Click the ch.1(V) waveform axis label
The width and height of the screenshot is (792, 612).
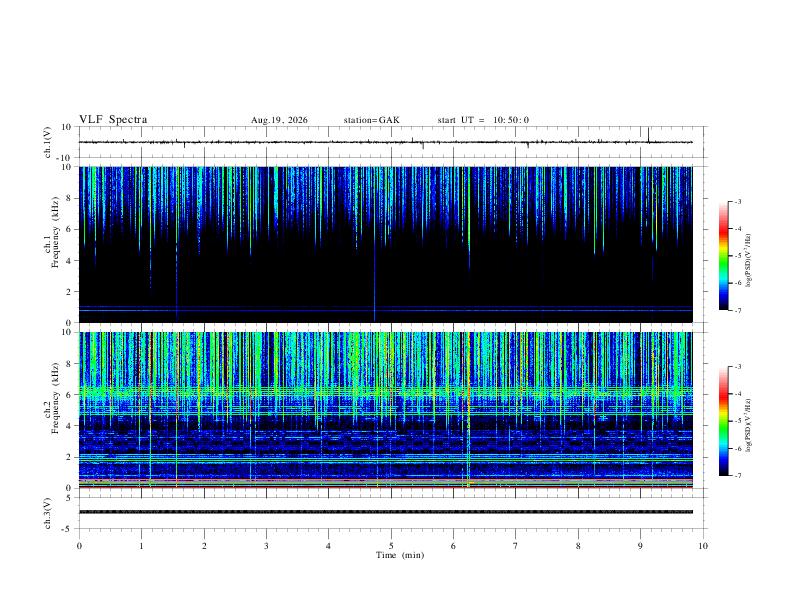48,142
